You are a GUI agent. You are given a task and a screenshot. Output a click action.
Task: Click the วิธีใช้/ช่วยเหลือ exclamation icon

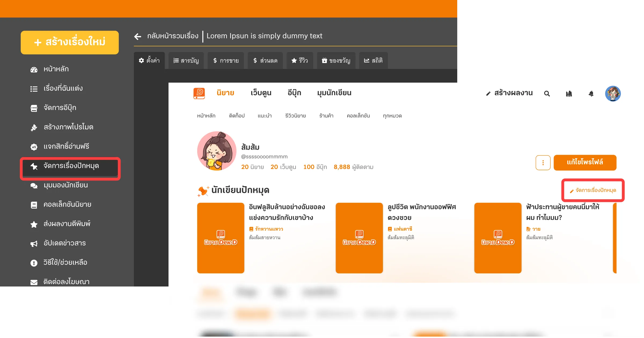(x=34, y=263)
